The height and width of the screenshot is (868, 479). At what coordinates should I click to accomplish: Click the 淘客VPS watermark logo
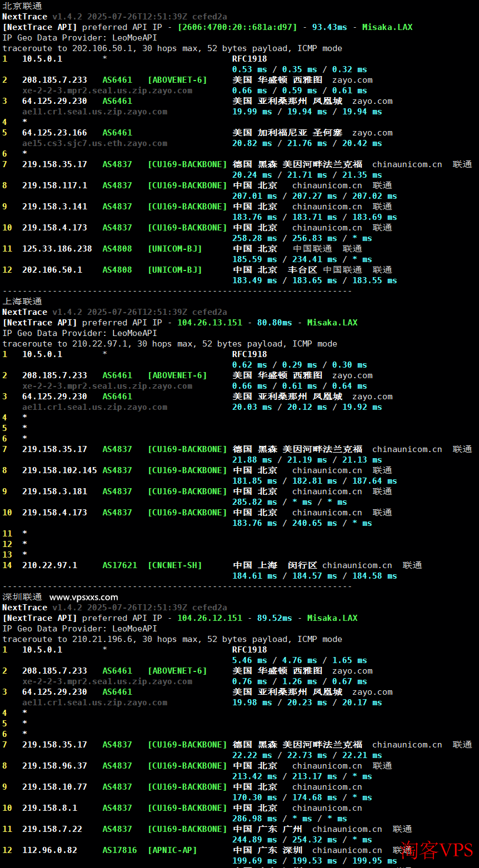437,850
